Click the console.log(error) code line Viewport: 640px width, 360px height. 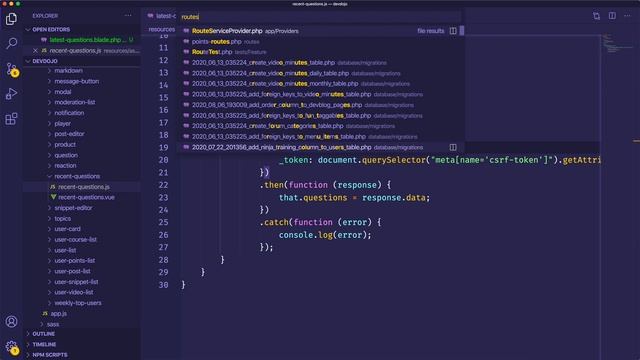pos(325,235)
